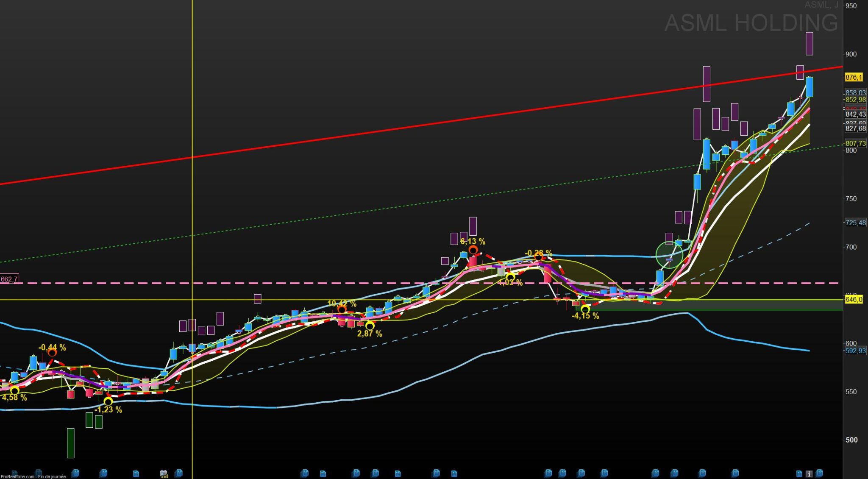This screenshot has height=479, width=868.
Task: Select the 876,1 current price label
Action: pos(854,77)
